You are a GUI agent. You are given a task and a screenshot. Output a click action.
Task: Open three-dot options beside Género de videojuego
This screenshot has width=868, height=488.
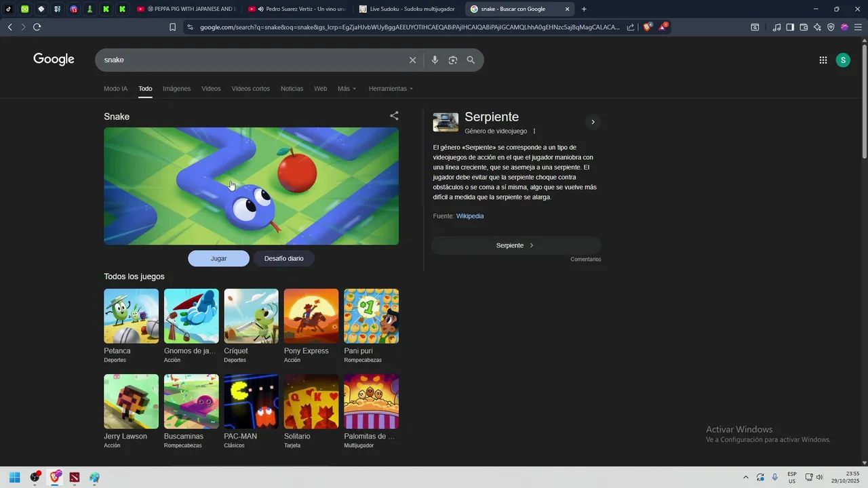pyautogui.click(x=534, y=131)
